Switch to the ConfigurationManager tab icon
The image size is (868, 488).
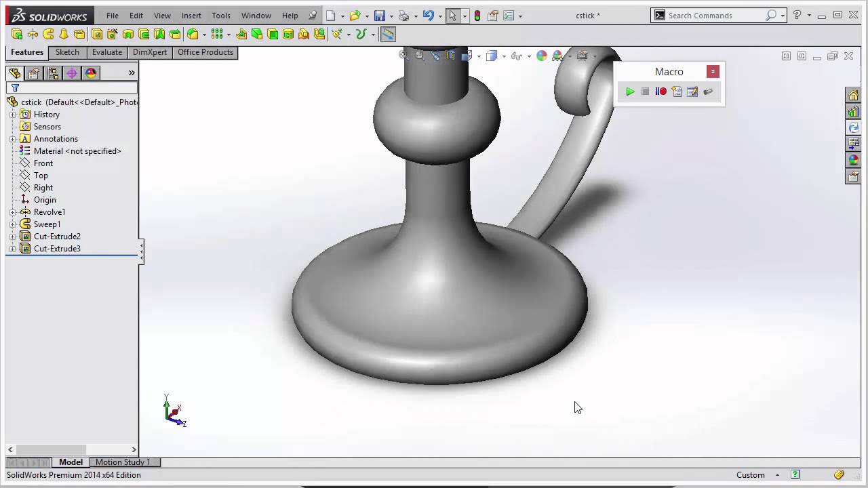[x=53, y=73]
